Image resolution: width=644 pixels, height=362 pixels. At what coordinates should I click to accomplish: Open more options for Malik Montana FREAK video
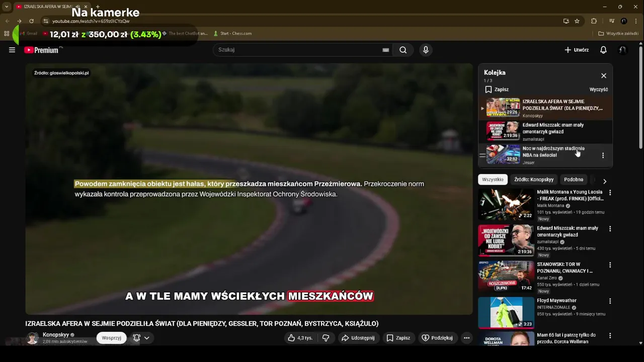[x=610, y=193]
